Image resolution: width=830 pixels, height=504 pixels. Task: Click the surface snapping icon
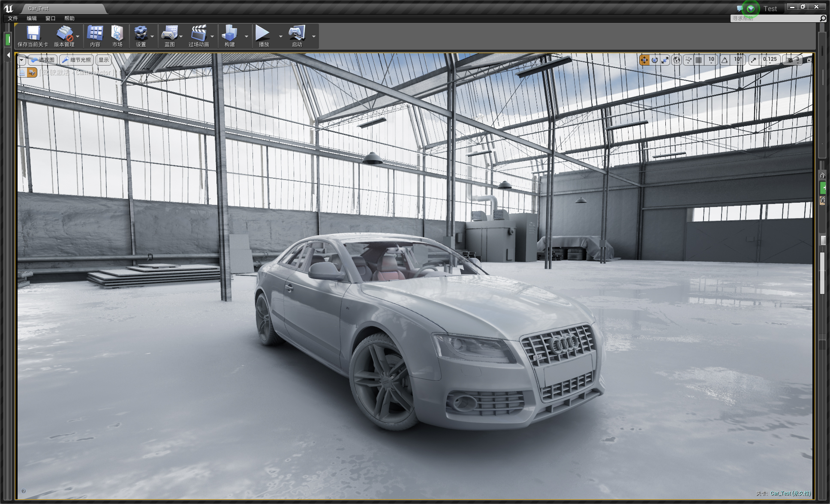pyautogui.click(x=688, y=60)
